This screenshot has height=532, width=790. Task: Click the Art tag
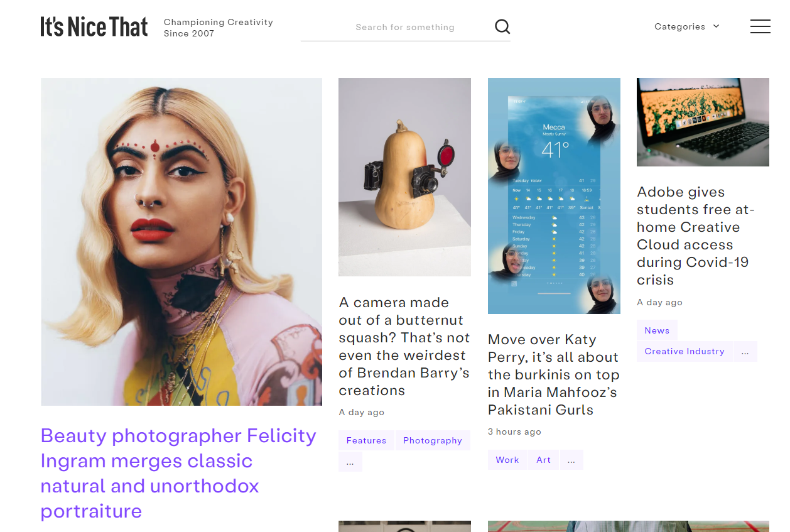click(543, 460)
